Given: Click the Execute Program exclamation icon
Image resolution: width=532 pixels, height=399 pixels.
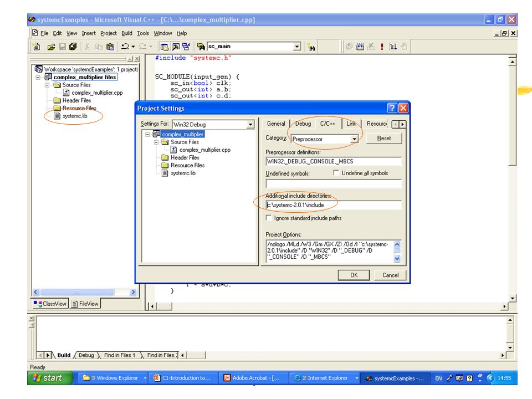Looking at the screenshot, I should click(x=382, y=47).
